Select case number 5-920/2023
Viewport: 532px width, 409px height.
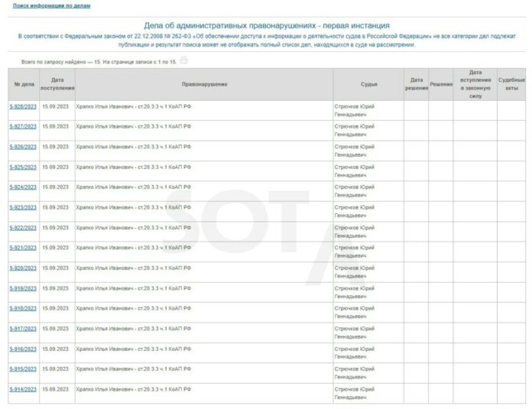point(23,268)
